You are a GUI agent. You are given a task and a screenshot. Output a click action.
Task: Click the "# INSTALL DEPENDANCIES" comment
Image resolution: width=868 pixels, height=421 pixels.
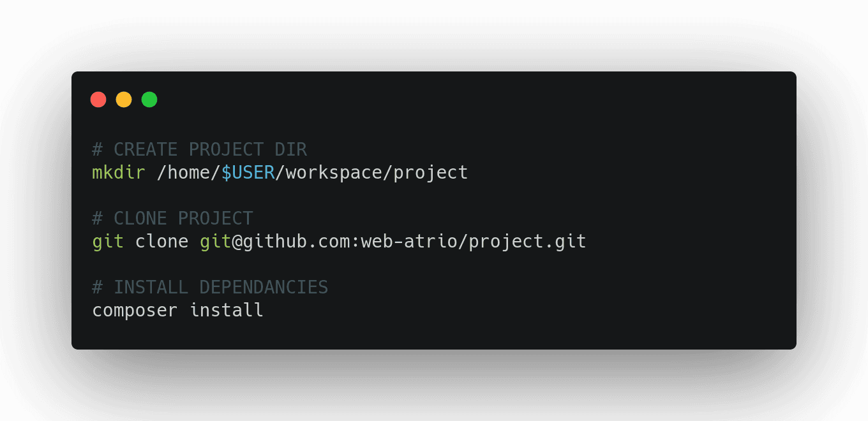click(x=210, y=288)
